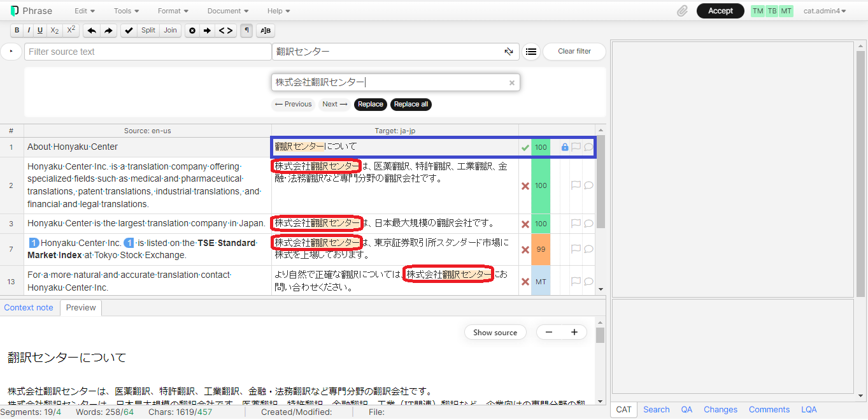This screenshot has width=868, height=420.
Task: Toggle the hidden characters pilcrow button
Action: (246, 31)
